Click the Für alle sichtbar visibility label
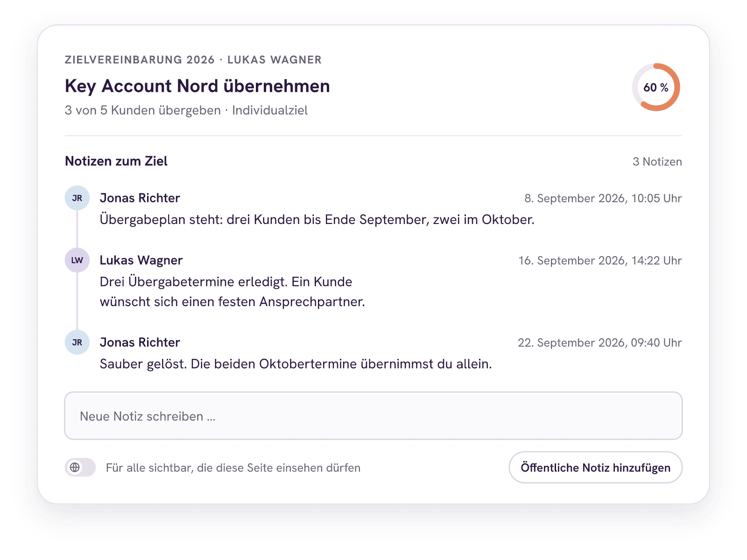 [x=233, y=468]
